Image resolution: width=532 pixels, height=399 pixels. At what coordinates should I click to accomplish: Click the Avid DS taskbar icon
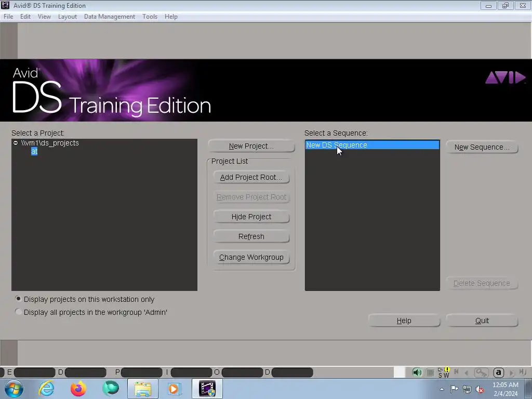pyautogui.click(x=207, y=389)
